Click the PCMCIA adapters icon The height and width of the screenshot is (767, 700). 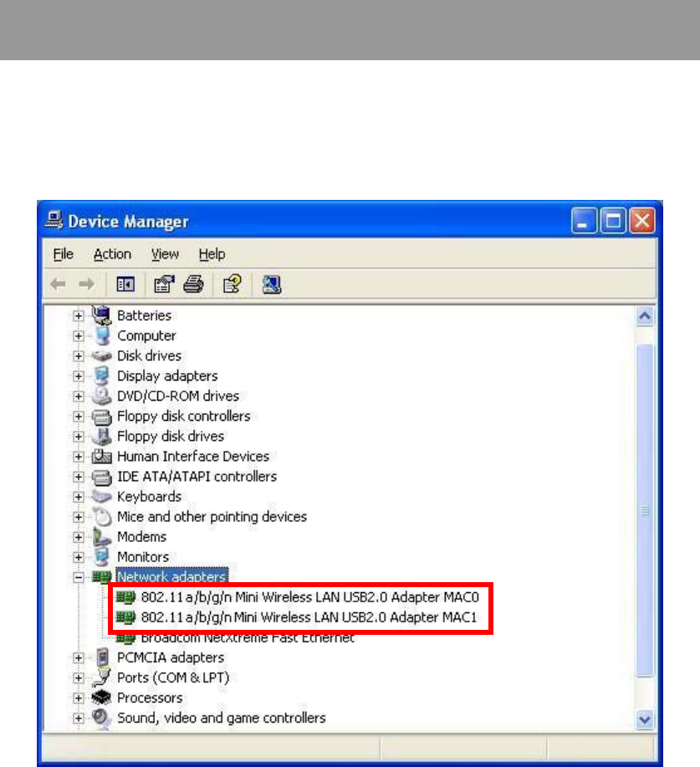pos(102,657)
